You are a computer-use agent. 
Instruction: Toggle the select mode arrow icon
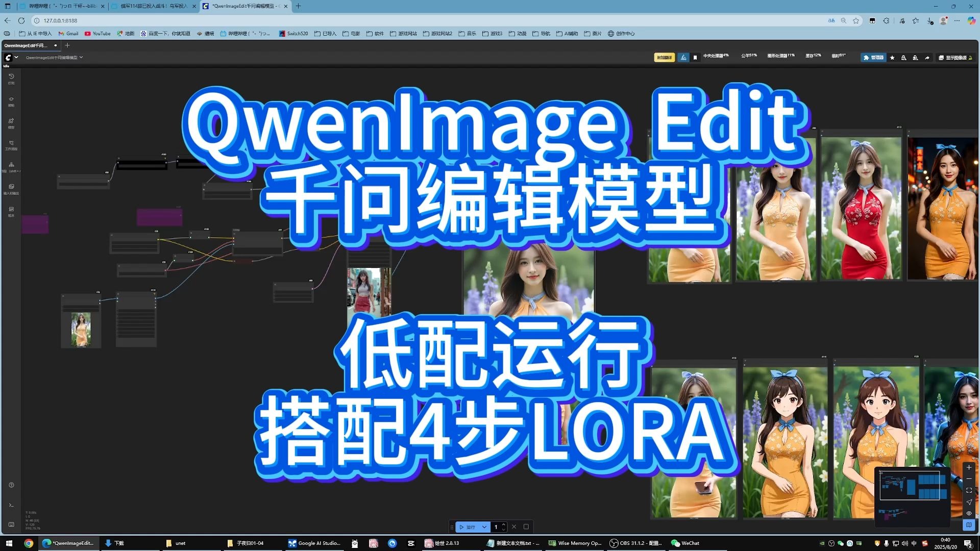point(969,502)
